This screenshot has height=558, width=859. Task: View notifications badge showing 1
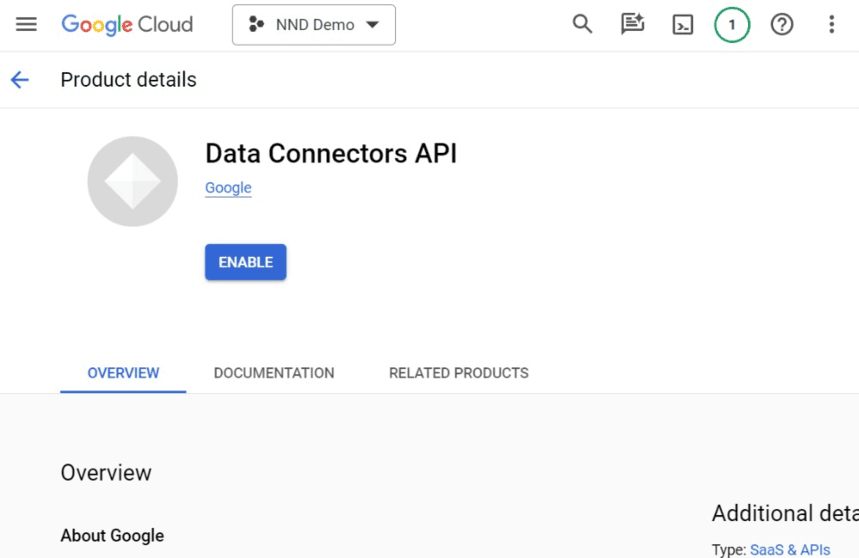pos(732,25)
